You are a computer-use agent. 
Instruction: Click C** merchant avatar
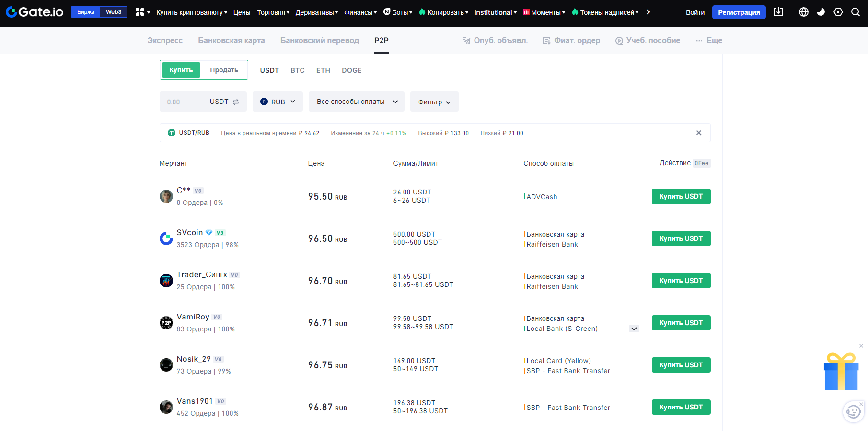coord(166,196)
